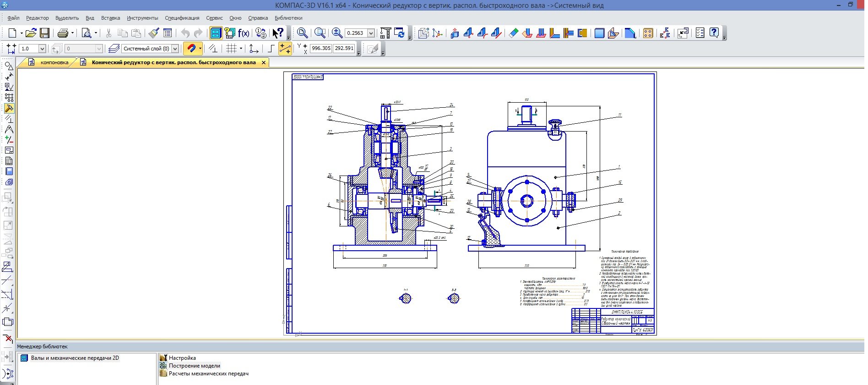Select the Dimensions tool in left toolbar
Viewport: 868px width, 385px height.
coord(9,77)
